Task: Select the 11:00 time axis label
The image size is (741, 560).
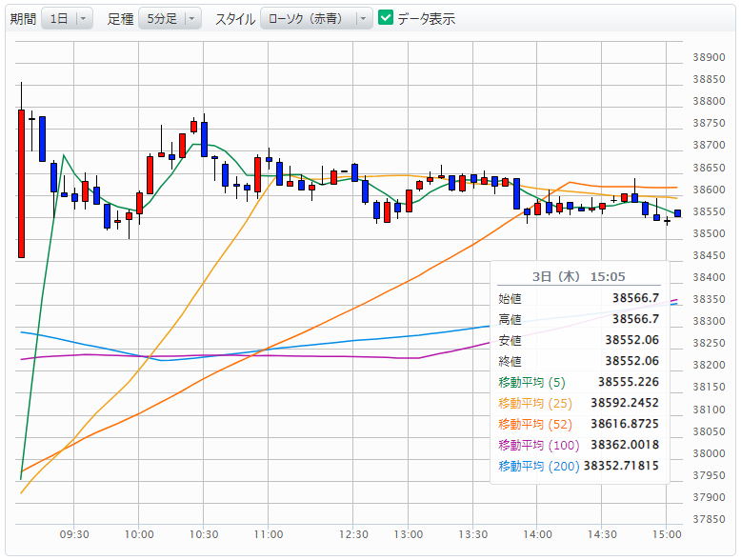Action: pos(269,534)
